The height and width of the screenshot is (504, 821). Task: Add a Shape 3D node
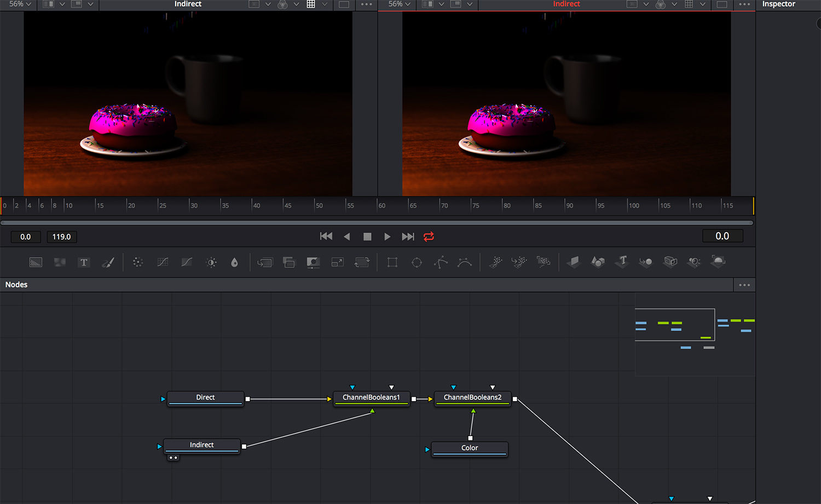(598, 262)
